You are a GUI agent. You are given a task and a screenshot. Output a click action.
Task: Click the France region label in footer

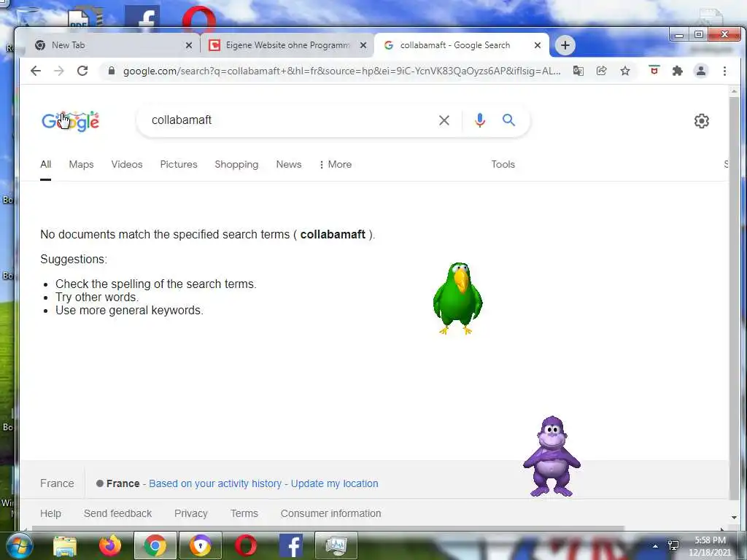click(57, 483)
